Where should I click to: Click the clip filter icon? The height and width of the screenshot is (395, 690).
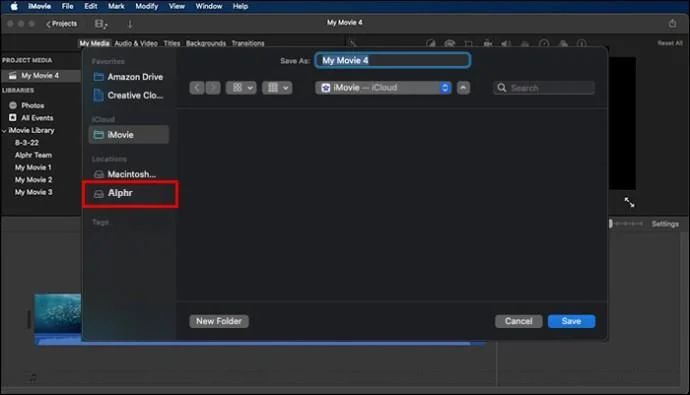click(x=563, y=44)
